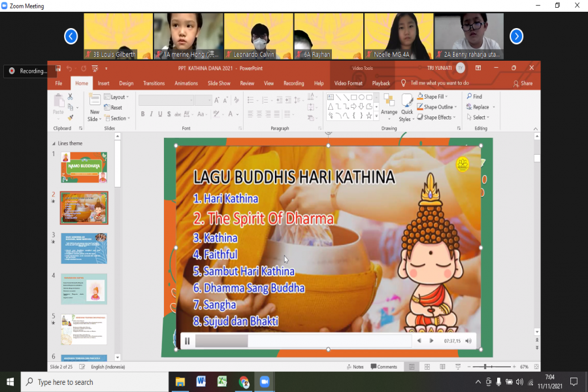Open the Arrange tool in Drawing group
588x392 pixels.
pos(389,106)
